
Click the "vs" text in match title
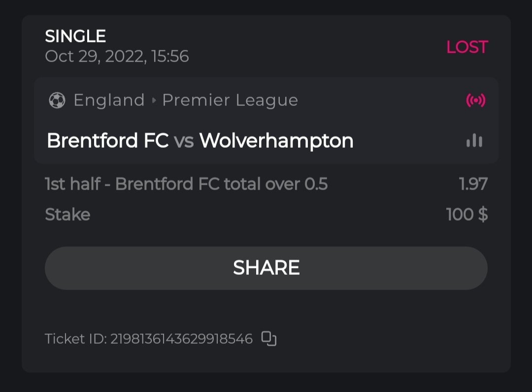[184, 141]
